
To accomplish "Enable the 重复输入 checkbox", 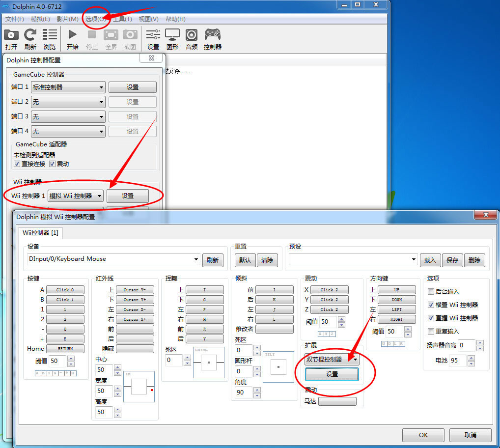I will [x=431, y=331].
